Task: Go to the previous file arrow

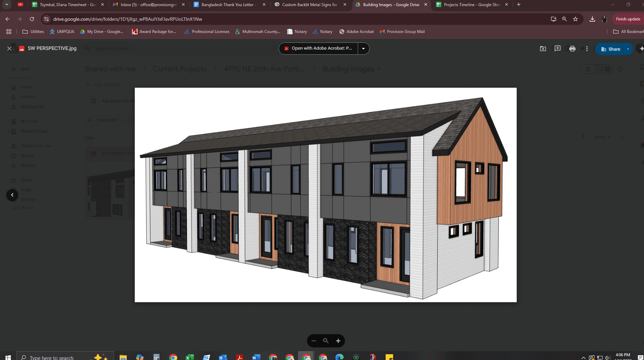Action: 12,195
